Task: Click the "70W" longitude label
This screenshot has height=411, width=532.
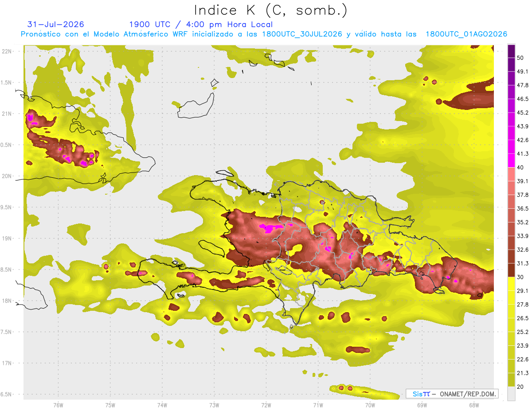Action: tap(370, 405)
